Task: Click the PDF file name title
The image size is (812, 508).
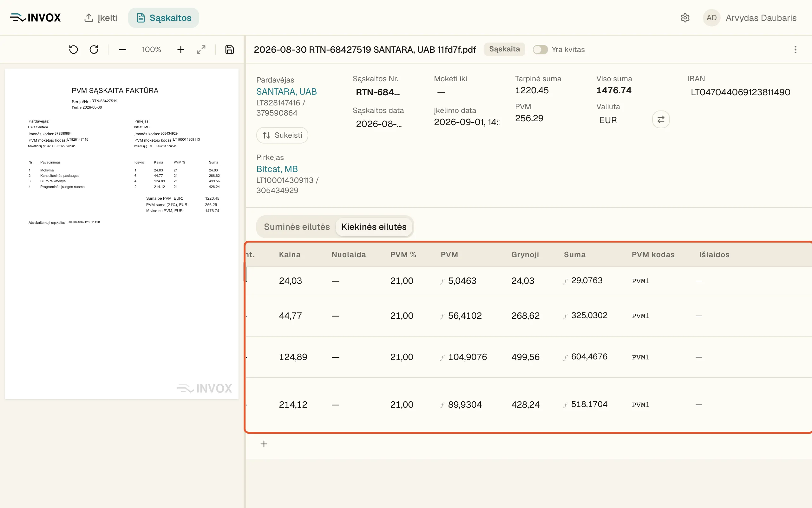Action: [x=365, y=50]
